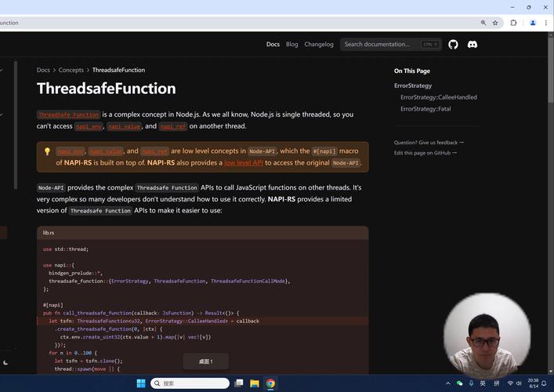Click the volume speaker tray icon
554x392 pixels.
[x=519, y=383]
